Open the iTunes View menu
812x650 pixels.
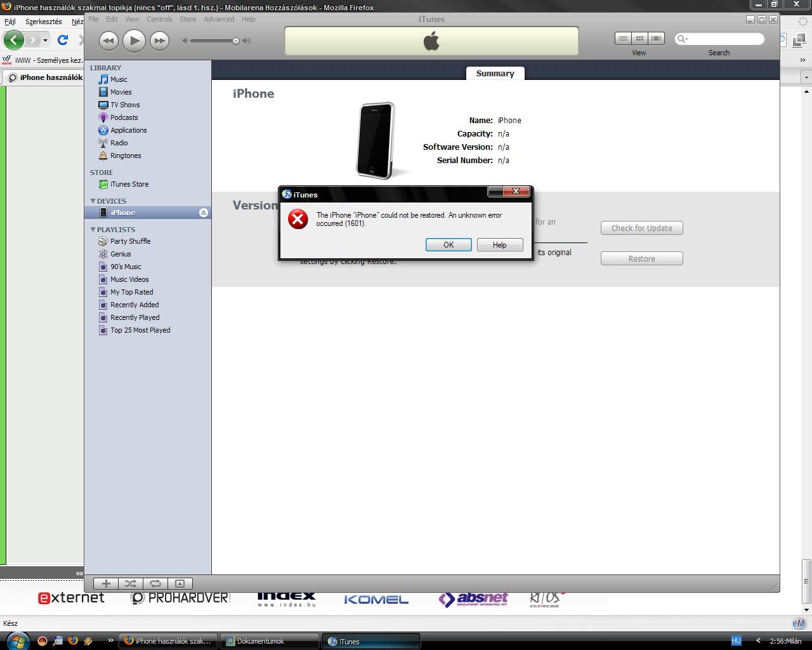[132, 19]
